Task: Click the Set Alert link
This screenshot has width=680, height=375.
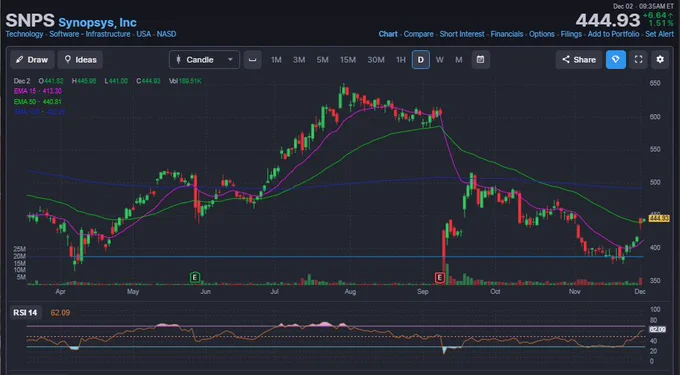Action: coord(659,34)
